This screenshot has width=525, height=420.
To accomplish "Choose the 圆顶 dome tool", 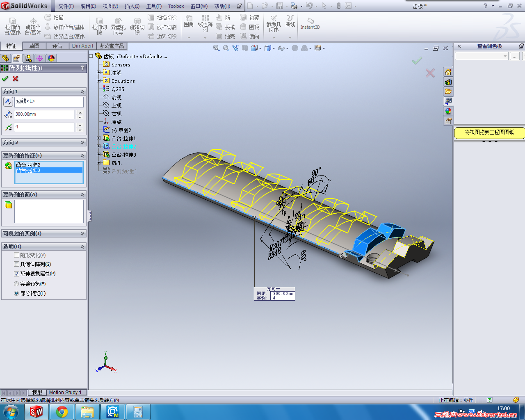I will (x=250, y=27).
